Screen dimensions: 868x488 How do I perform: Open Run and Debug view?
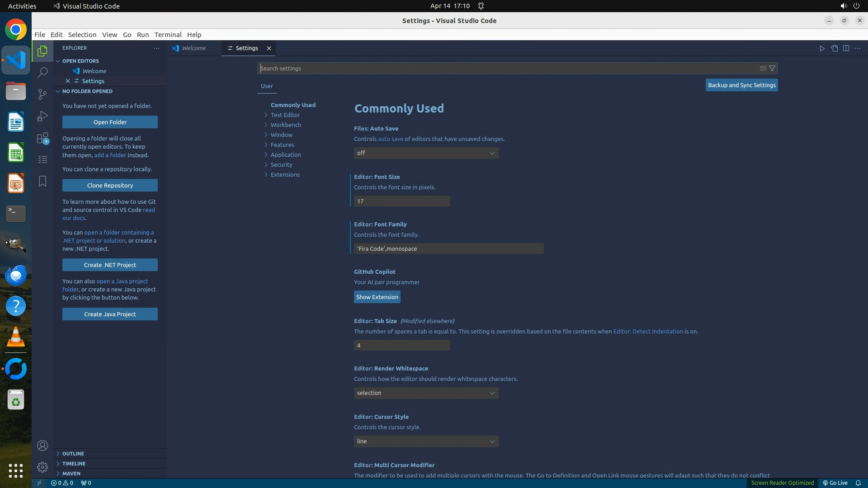click(x=42, y=116)
